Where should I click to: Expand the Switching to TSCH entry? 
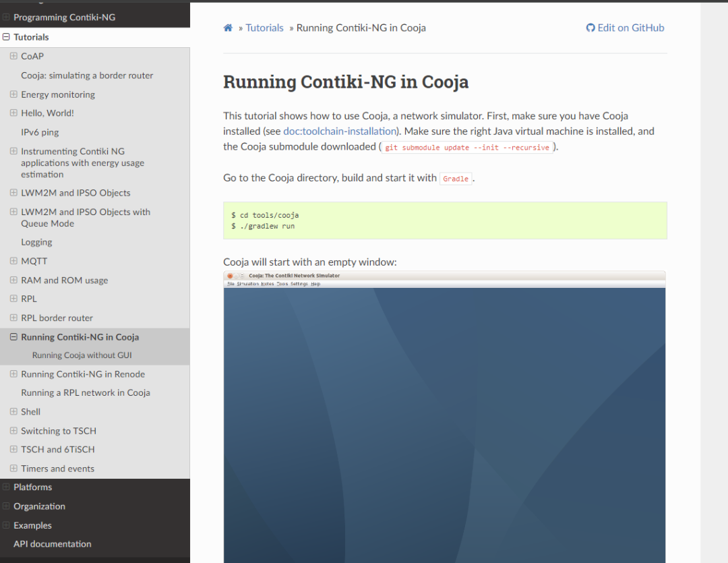coord(13,431)
